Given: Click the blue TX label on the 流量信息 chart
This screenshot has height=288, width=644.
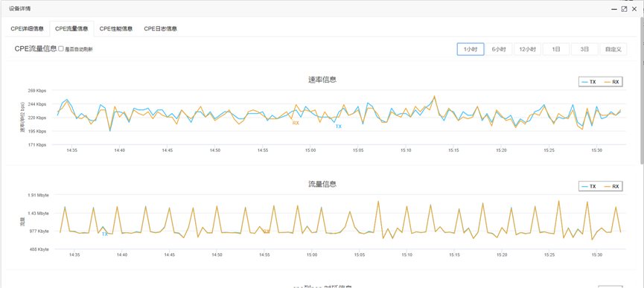Looking at the screenshot, I should click(104, 234).
